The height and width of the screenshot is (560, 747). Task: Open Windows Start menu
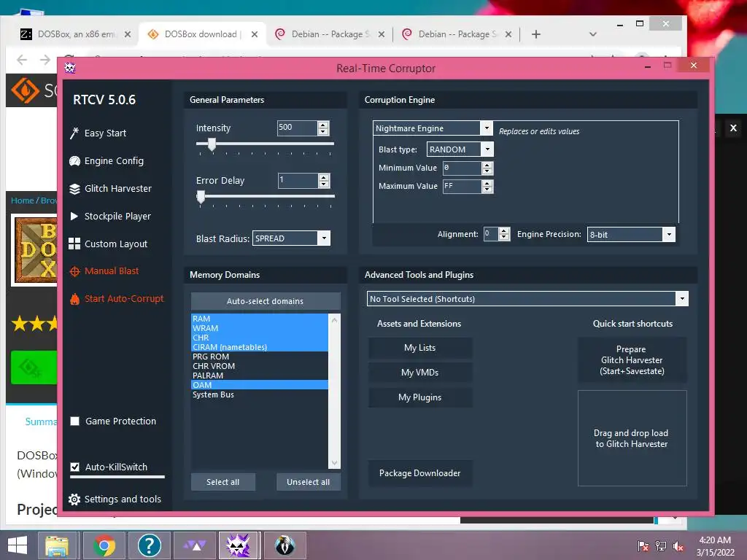18,545
